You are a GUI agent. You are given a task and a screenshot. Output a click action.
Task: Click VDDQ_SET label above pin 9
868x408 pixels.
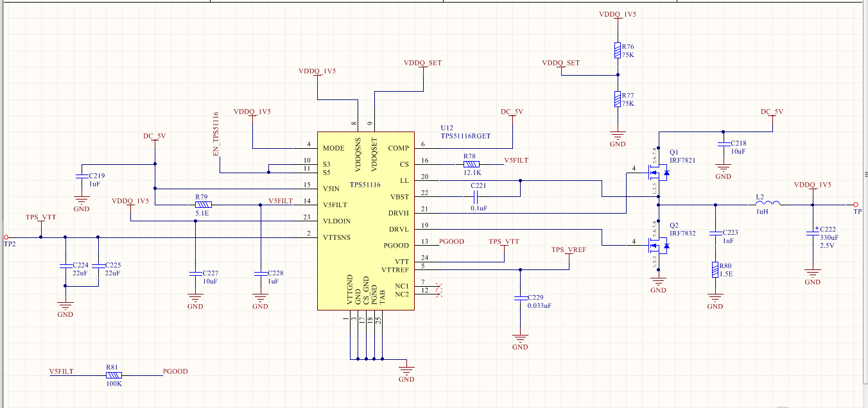pos(422,63)
